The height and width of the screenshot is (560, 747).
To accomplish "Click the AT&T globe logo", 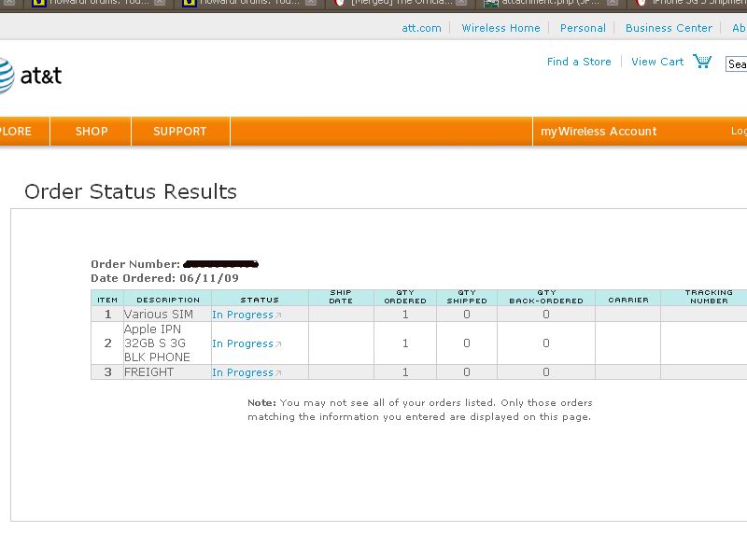I will (7, 76).
